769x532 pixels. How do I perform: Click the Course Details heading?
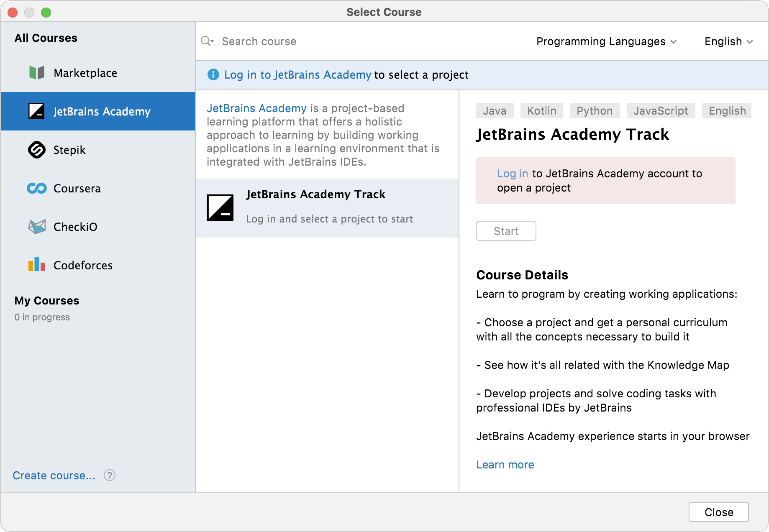522,275
